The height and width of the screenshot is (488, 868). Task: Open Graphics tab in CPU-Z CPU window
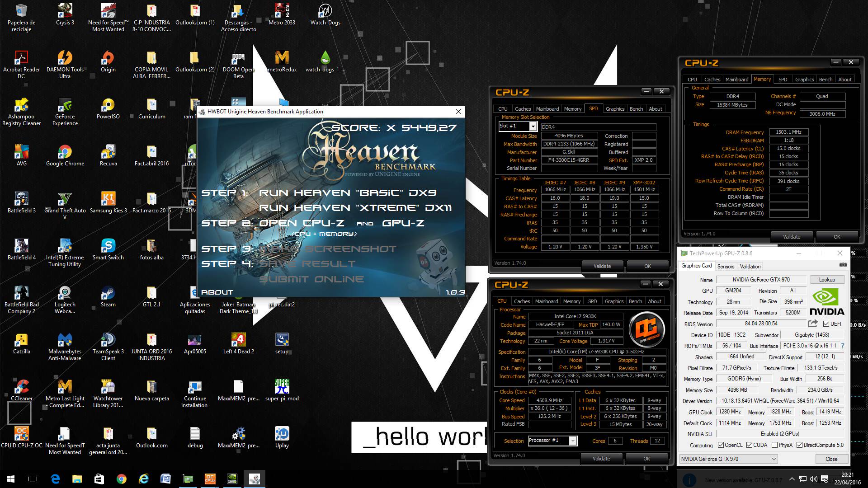pyautogui.click(x=614, y=301)
